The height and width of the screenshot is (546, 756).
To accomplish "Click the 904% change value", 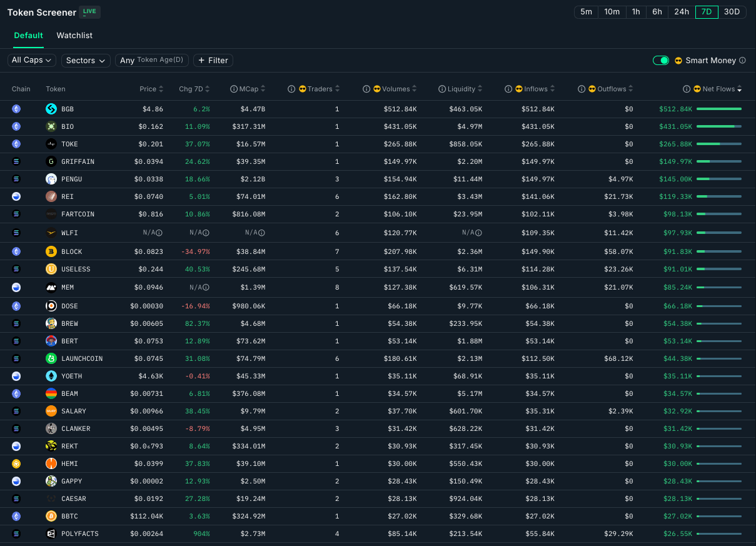I will click(202, 533).
